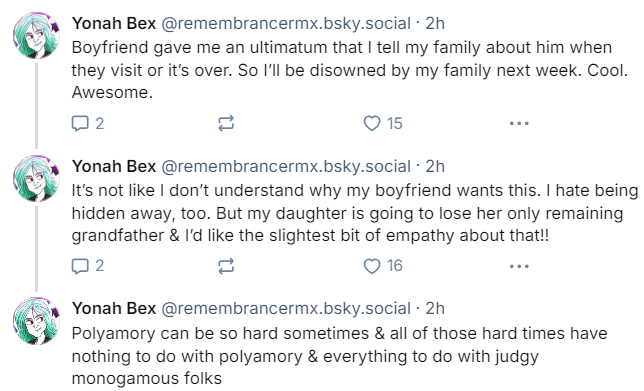This screenshot has width=644, height=391.
Task: Click the 2h timestamp of first post
Action: [x=435, y=23]
